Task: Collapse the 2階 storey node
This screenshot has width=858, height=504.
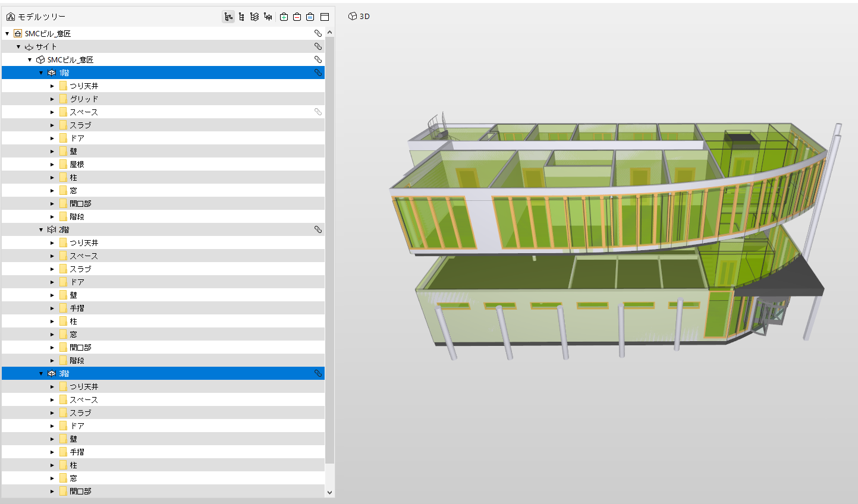Action: pyautogui.click(x=41, y=229)
